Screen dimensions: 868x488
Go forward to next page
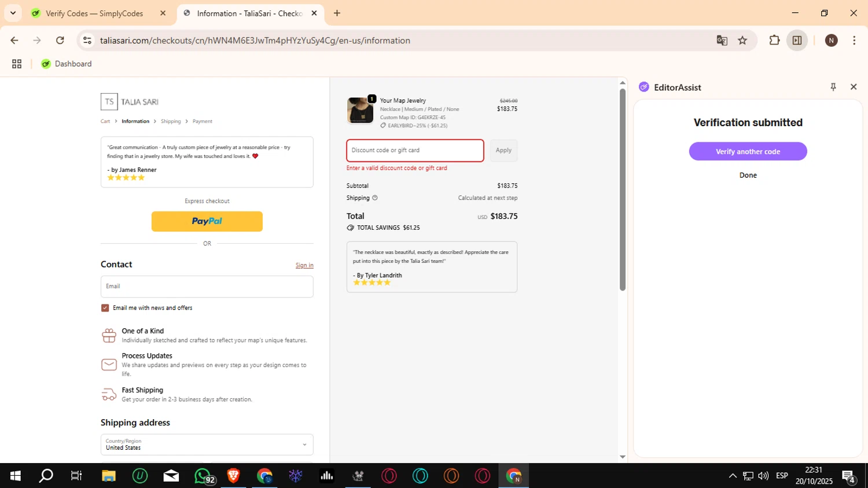tap(37, 41)
